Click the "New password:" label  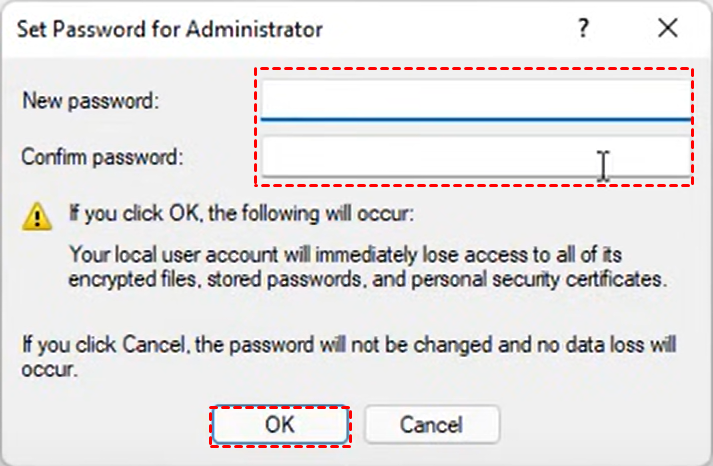pos(91,101)
